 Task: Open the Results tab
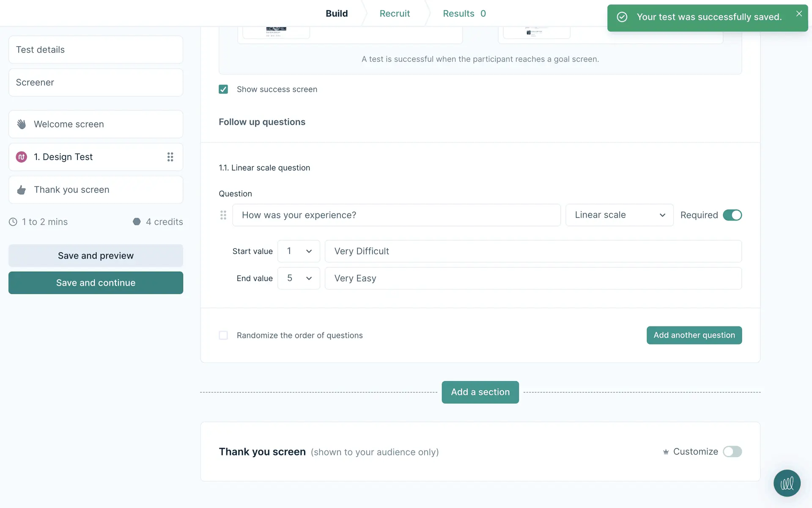click(464, 14)
